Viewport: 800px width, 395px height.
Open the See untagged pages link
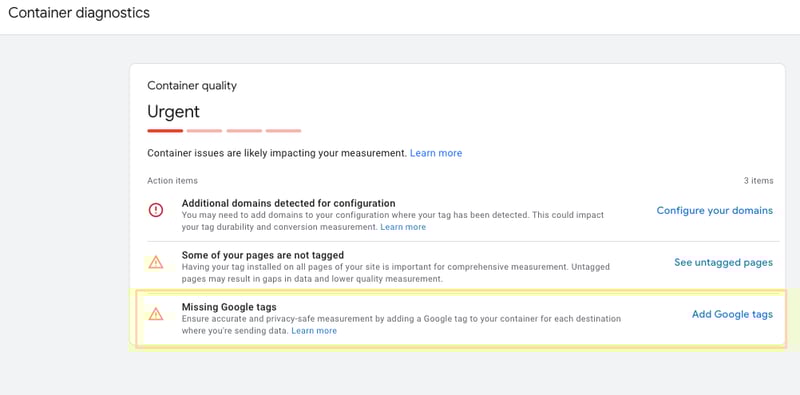click(723, 262)
